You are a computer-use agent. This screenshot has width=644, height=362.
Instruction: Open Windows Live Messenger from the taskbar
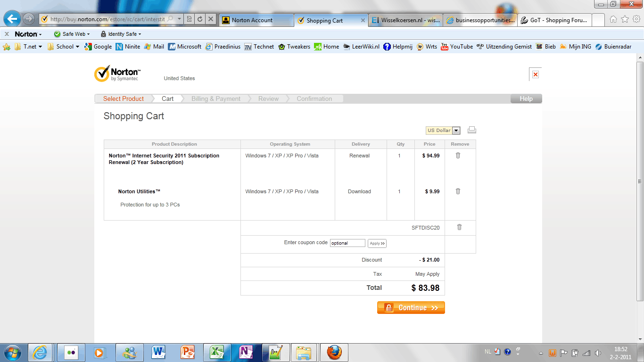pos(129,352)
